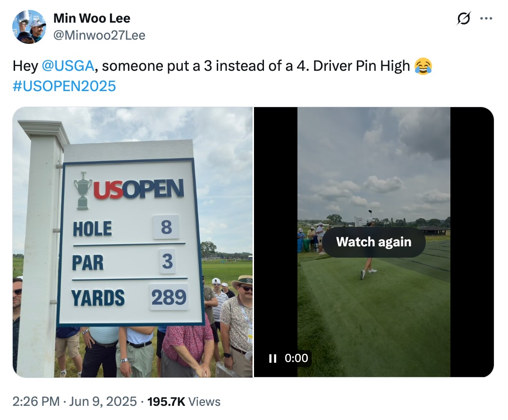Viewport: 508px width, 420px height.
Task: Click the US Open trophy logo in photo
Action: point(83,191)
